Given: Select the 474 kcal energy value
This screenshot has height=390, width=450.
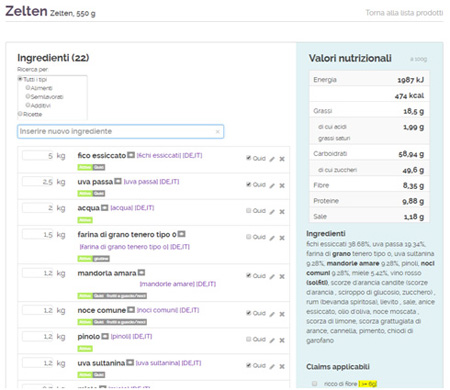Looking at the screenshot, I should (409, 96).
